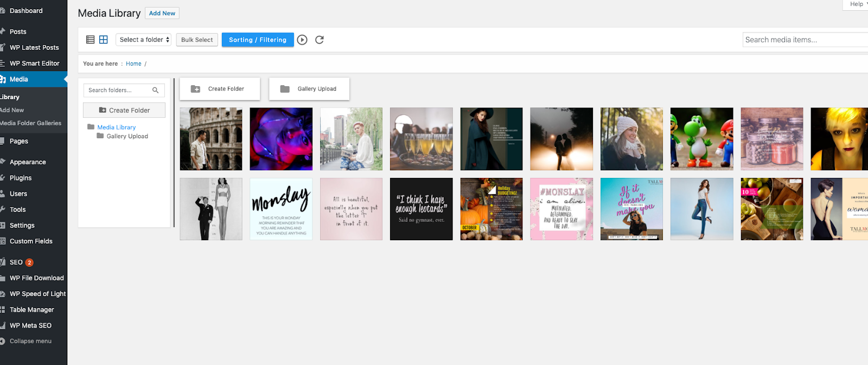The image size is (868, 365).
Task: Open the Help tab at top
Action: point(856,4)
